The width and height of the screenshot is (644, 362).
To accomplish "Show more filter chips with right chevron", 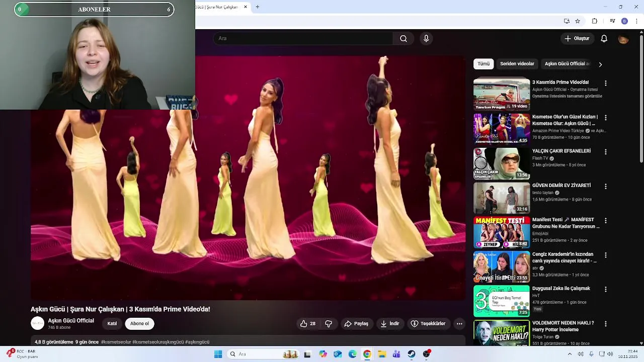I will tap(600, 64).
